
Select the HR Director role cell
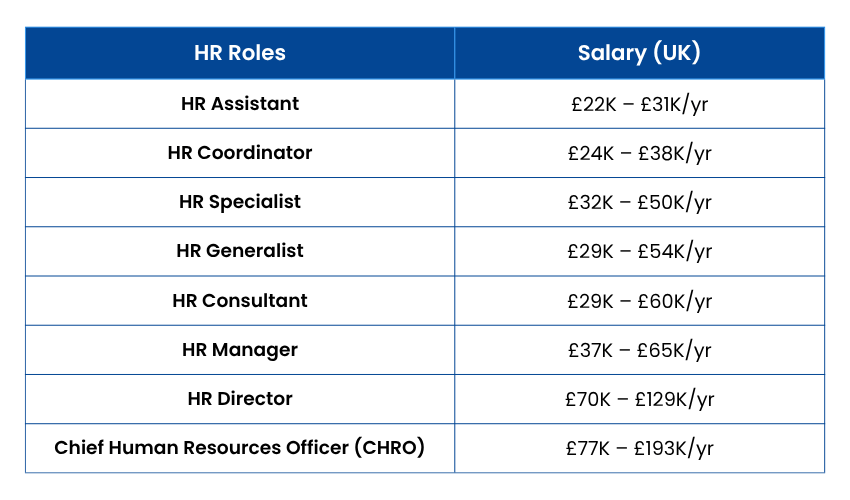240,399
